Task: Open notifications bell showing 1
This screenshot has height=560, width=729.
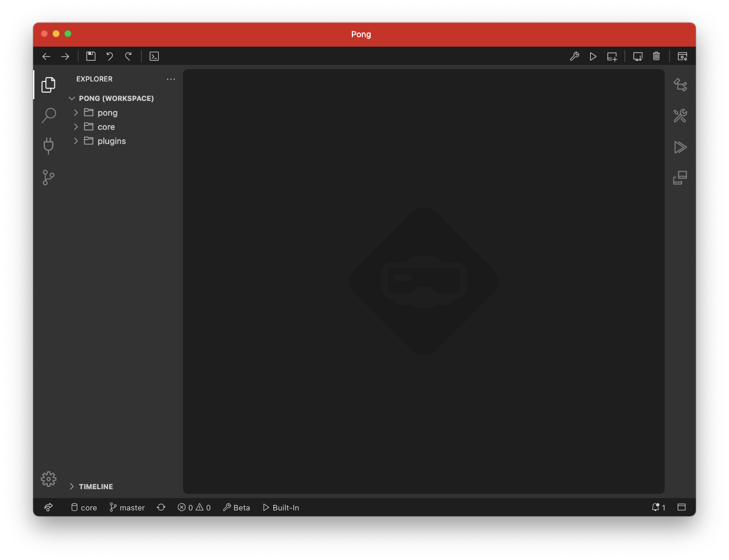Action: [x=658, y=507]
